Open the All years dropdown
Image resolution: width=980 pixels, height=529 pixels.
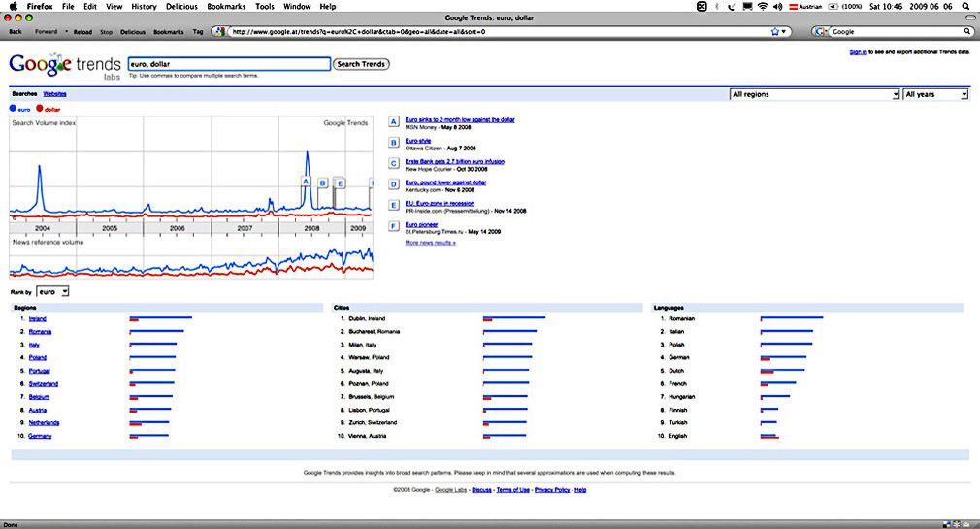coord(936,94)
